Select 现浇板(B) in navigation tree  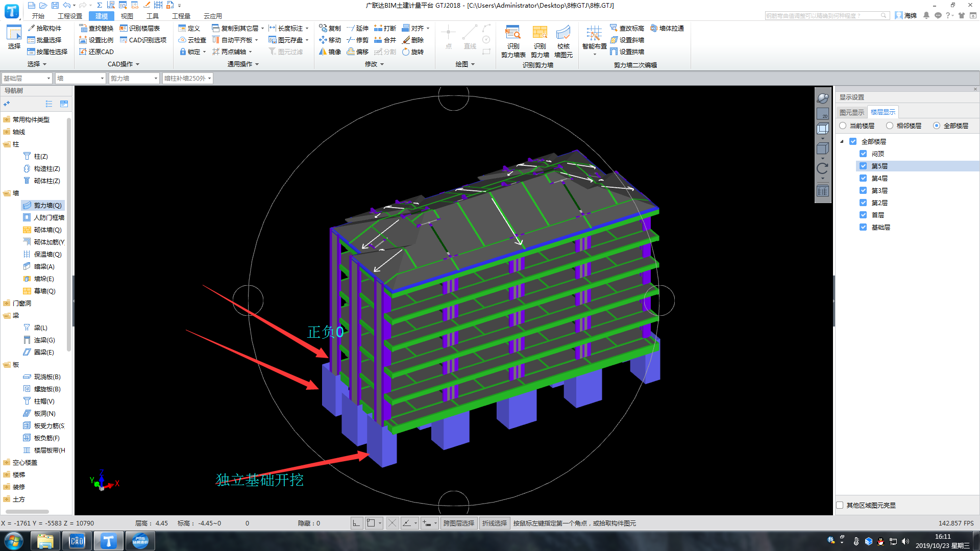tap(42, 377)
